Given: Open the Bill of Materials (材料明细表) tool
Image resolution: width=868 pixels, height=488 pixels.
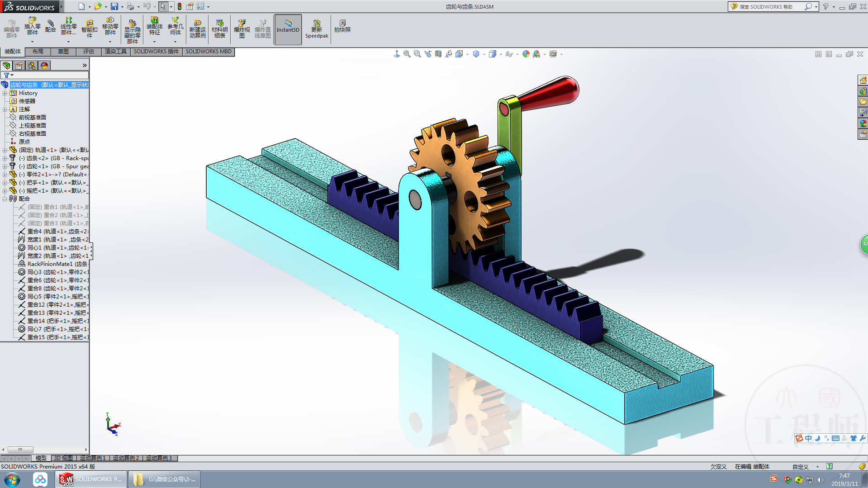Looking at the screenshot, I should pyautogui.click(x=220, y=29).
